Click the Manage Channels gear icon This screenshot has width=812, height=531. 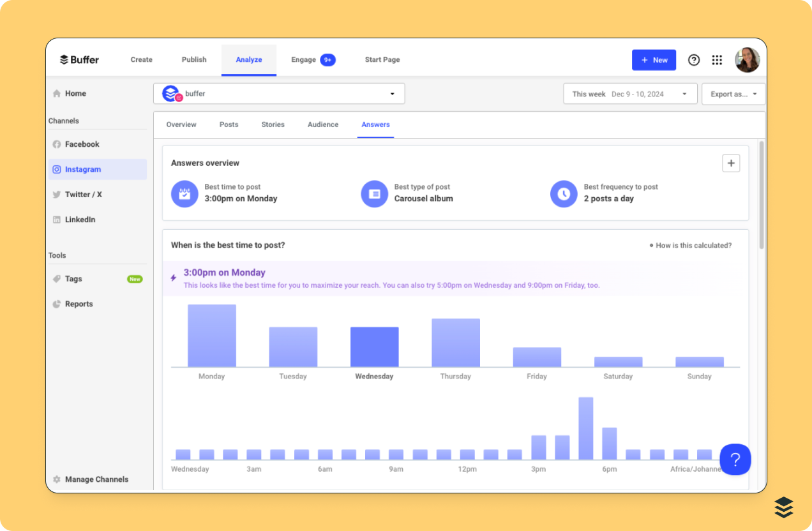(x=57, y=479)
